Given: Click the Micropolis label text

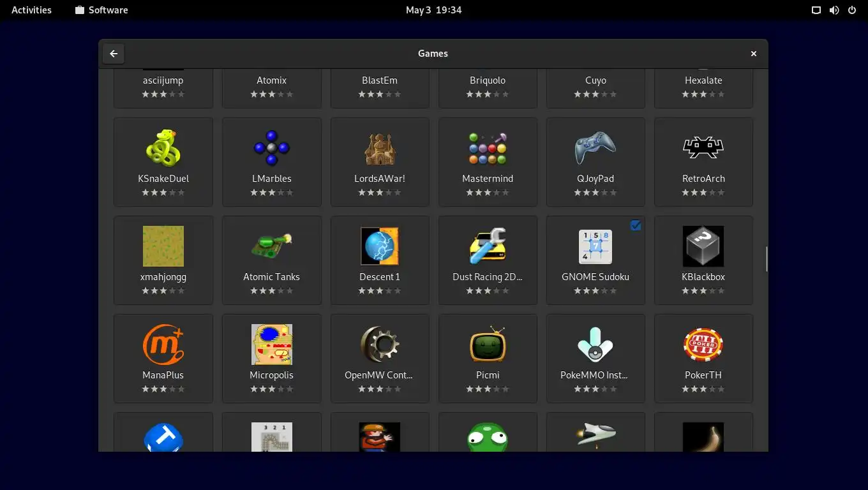Looking at the screenshot, I should tap(271, 375).
